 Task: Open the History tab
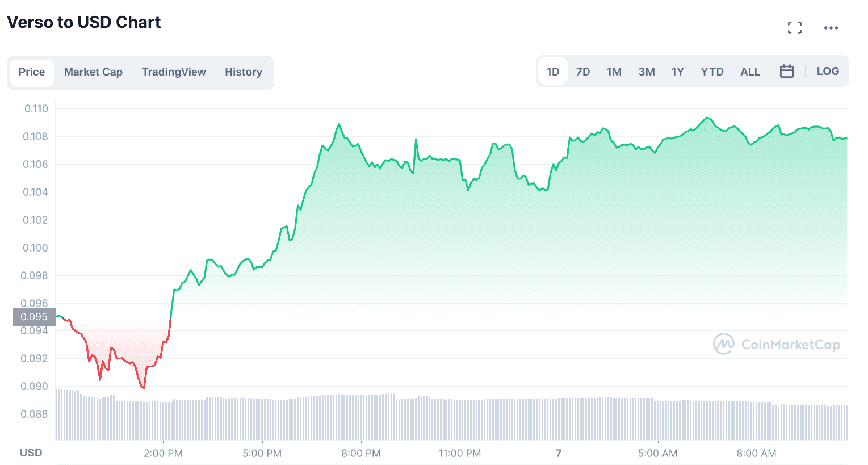click(x=243, y=72)
